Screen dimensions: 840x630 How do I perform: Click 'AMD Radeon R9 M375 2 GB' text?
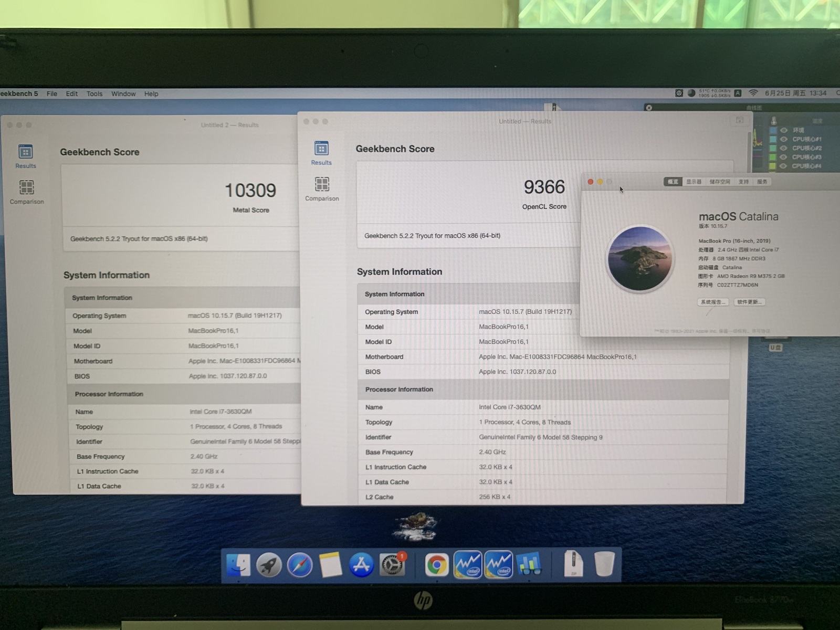[x=751, y=276]
